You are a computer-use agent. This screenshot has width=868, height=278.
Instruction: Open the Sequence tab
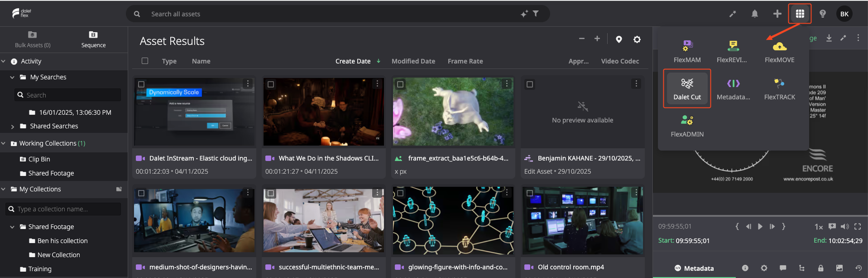click(93, 39)
